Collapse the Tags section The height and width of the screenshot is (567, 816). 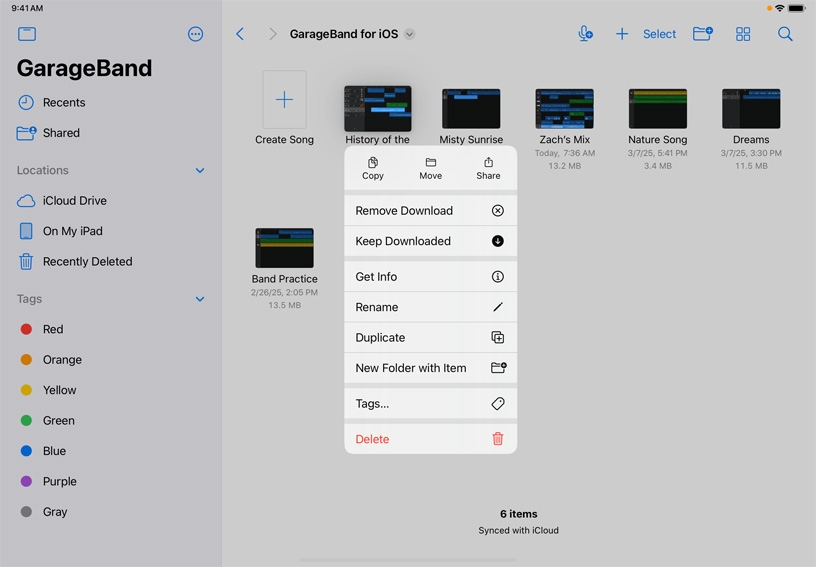pos(200,299)
